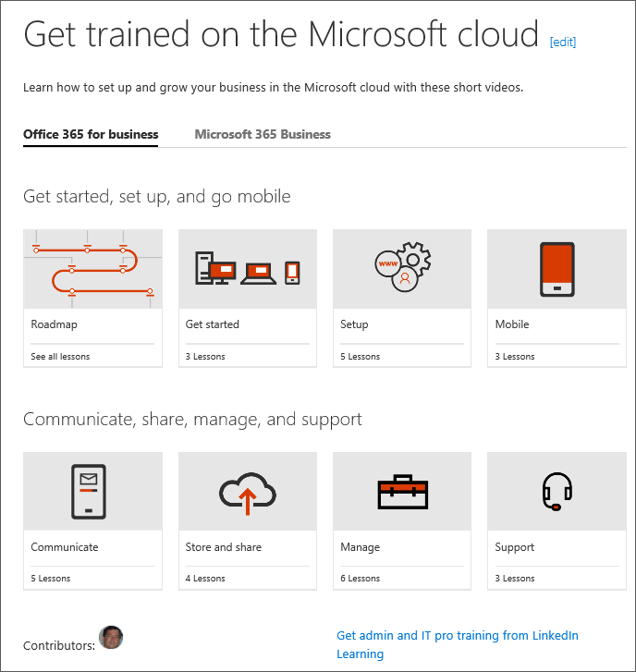Screen dimensions: 636x672
Task: Open the Setup 5 Lessons label
Action: 360,356
